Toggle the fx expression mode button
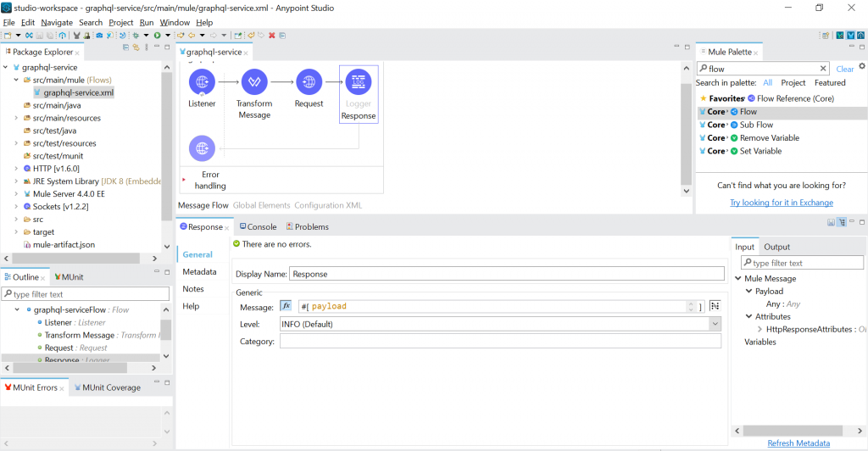Image resolution: width=868 pixels, height=451 pixels. coord(286,306)
